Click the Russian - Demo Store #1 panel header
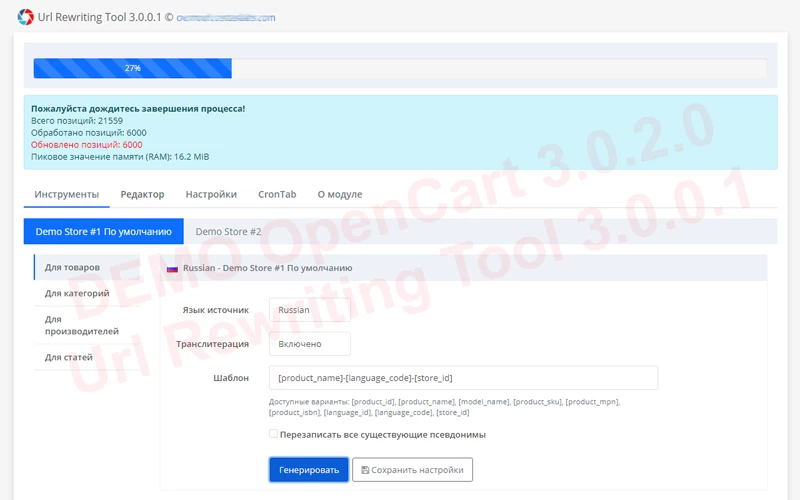The image size is (800, 500). click(463, 268)
